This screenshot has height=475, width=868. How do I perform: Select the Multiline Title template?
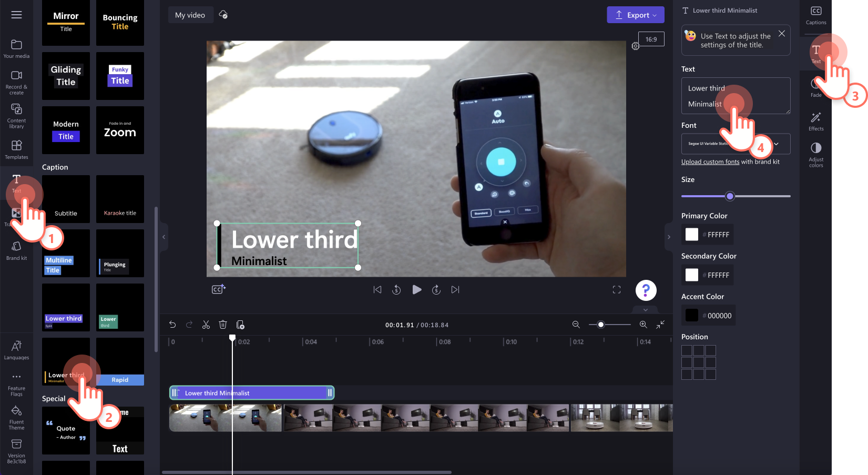(x=66, y=253)
